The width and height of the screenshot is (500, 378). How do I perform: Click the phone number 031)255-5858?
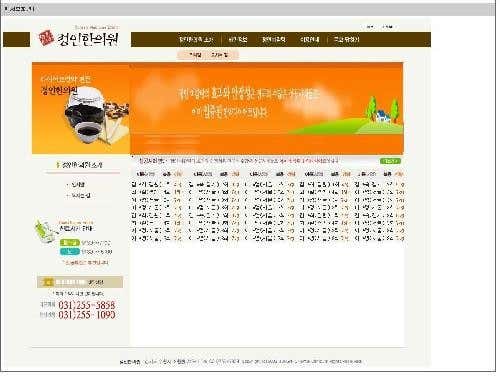point(87,305)
